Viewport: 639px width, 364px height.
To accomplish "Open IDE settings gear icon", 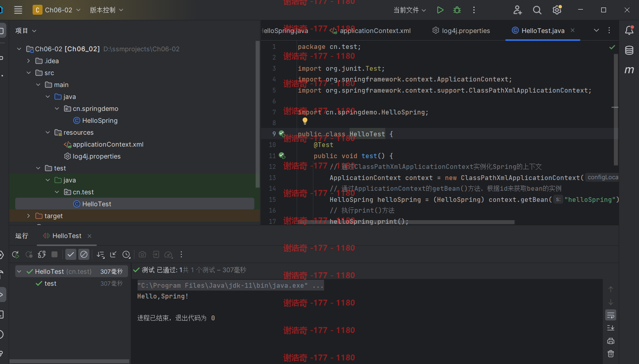I will point(557,10).
